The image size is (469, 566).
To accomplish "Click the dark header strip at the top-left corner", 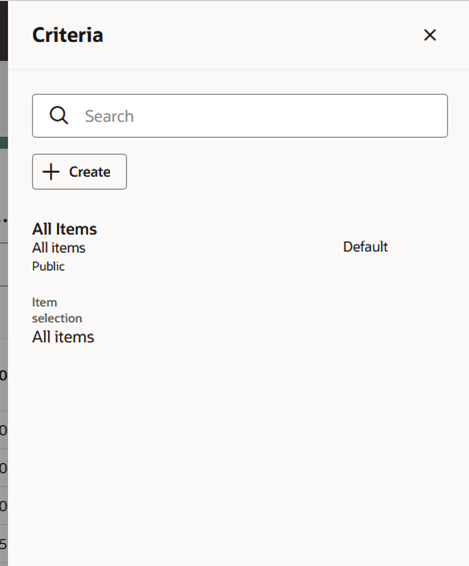I will pyautogui.click(x=4, y=30).
